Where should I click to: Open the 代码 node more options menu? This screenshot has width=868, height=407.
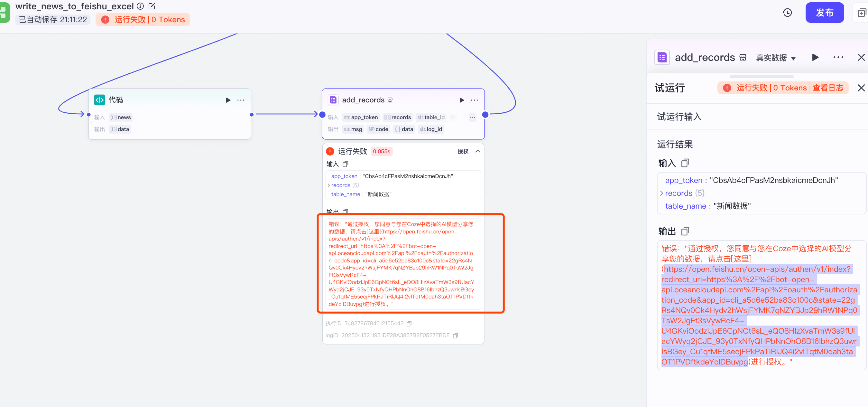(241, 100)
